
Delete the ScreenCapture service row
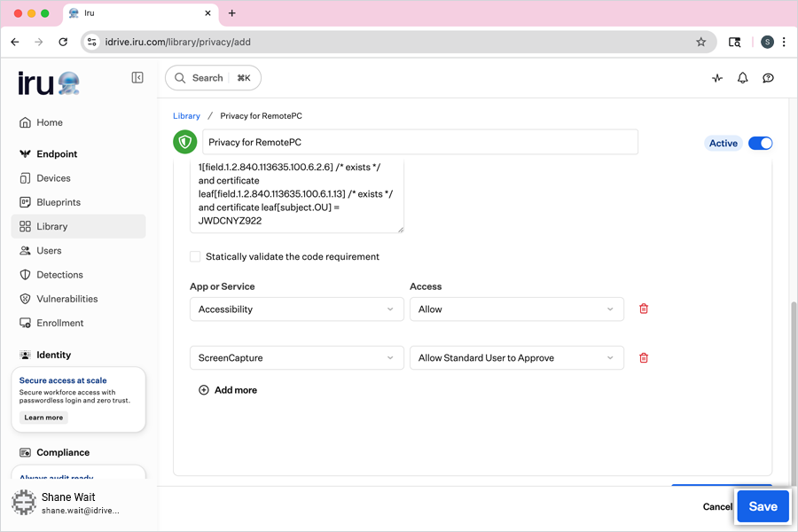click(x=644, y=358)
